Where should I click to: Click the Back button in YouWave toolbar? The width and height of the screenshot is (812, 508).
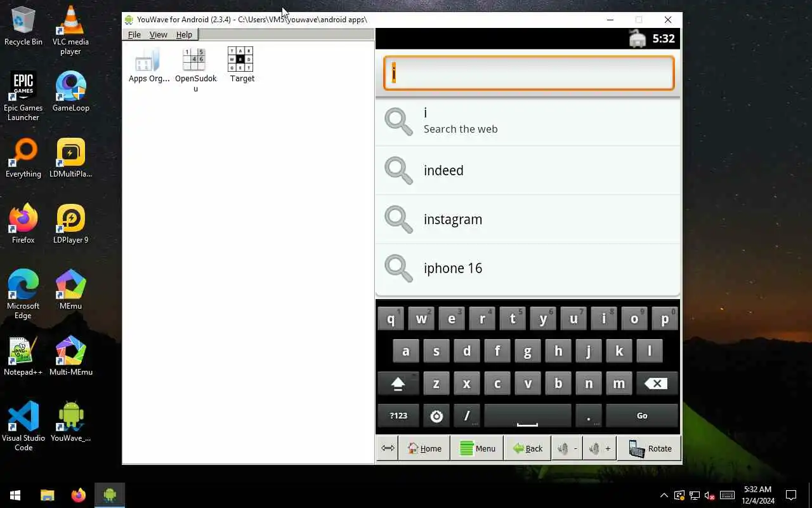point(528,448)
